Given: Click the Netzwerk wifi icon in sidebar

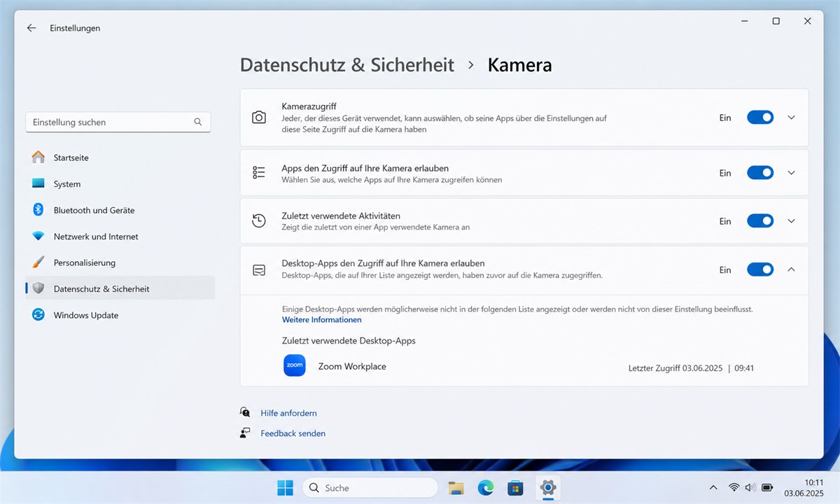Looking at the screenshot, I should coord(38,237).
